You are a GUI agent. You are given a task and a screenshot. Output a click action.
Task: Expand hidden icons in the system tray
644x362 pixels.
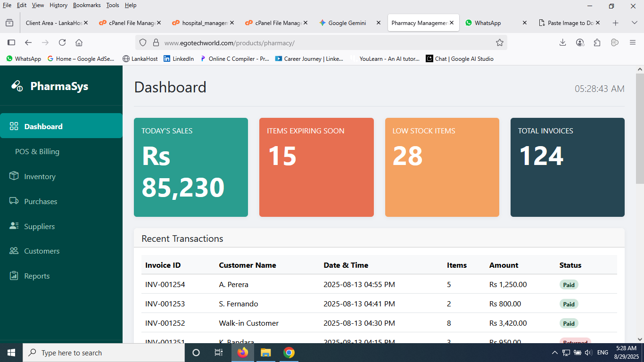554,352
